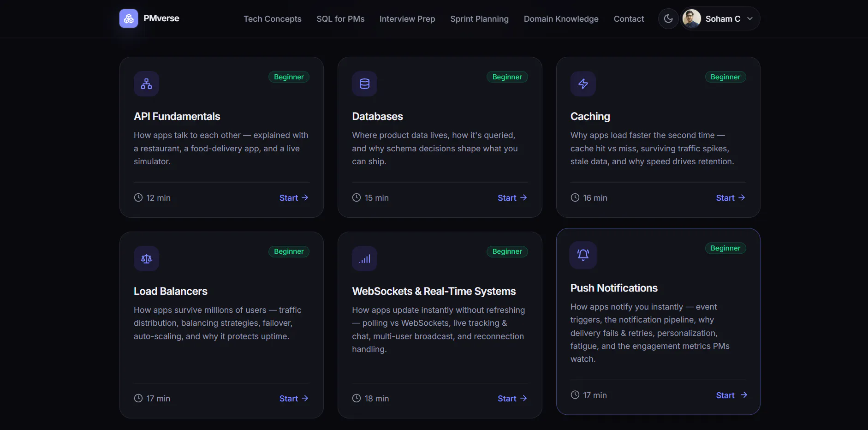The height and width of the screenshot is (430, 868).
Task: Open the Interview Prep section
Action: tap(407, 19)
